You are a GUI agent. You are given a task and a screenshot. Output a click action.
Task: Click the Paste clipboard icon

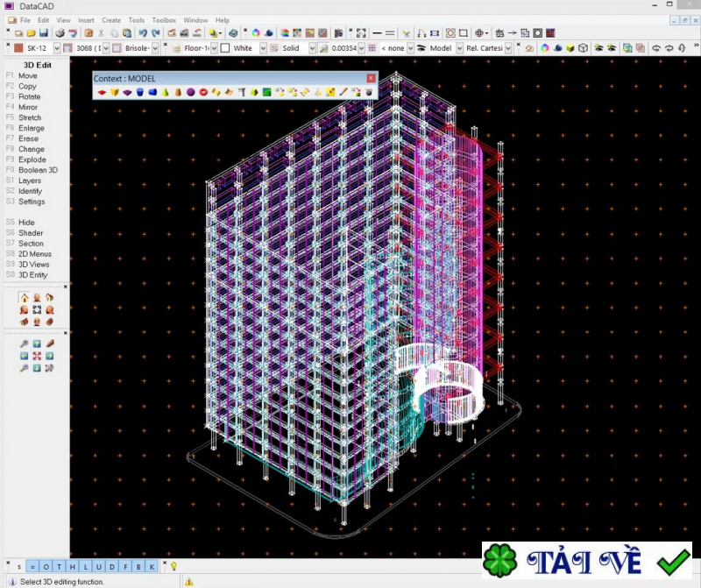pyautogui.click(x=127, y=33)
